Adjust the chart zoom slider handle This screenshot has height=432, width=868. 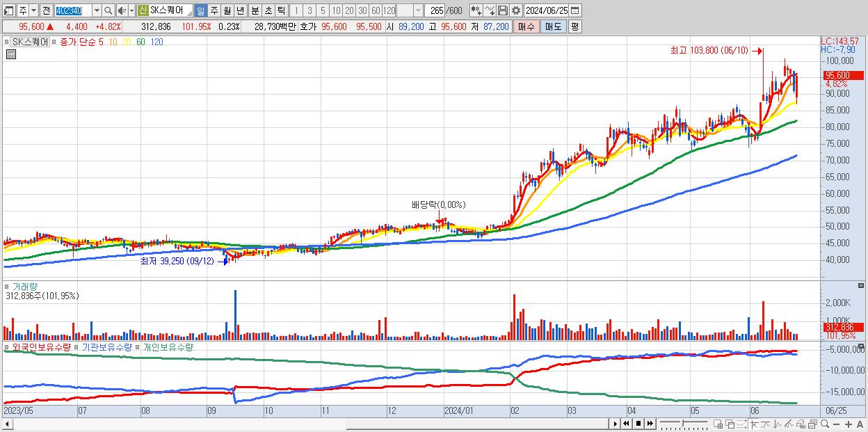[x=682, y=424]
